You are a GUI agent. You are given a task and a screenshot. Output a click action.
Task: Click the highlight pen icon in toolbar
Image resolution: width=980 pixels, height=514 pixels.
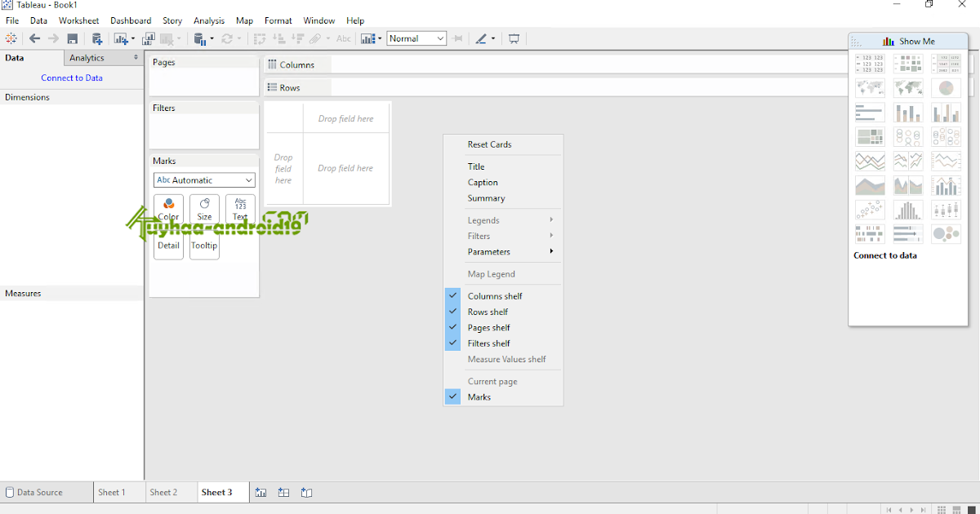click(482, 38)
